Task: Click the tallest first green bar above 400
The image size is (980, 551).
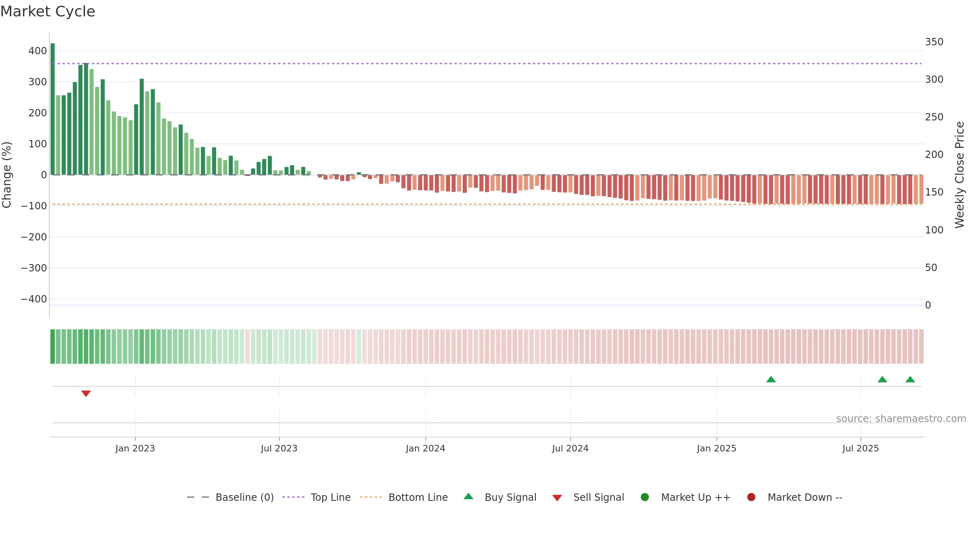Action: pos(53,109)
